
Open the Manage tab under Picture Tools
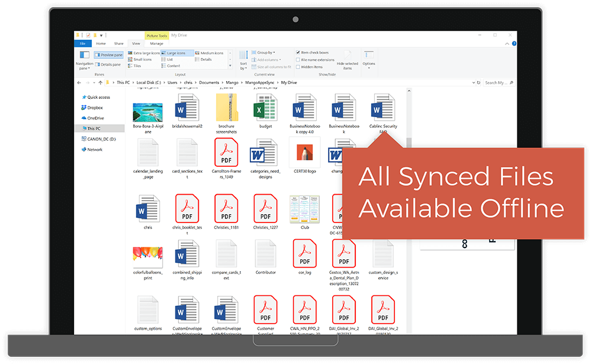[156, 43]
